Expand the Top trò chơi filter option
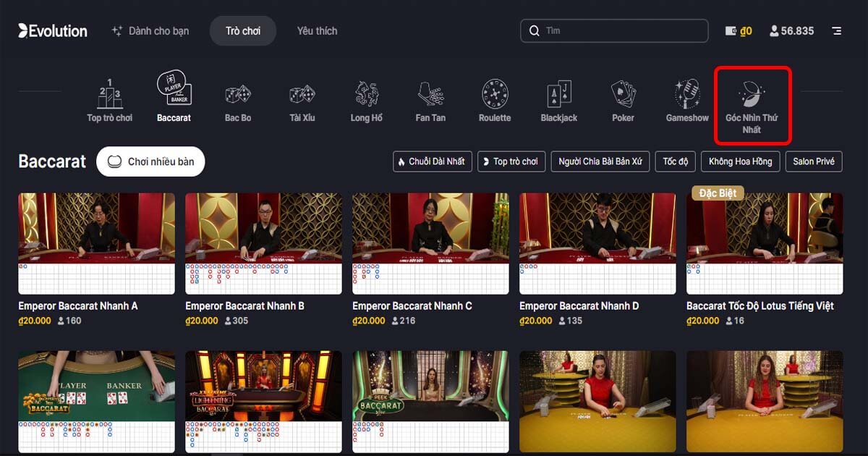 coord(511,161)
